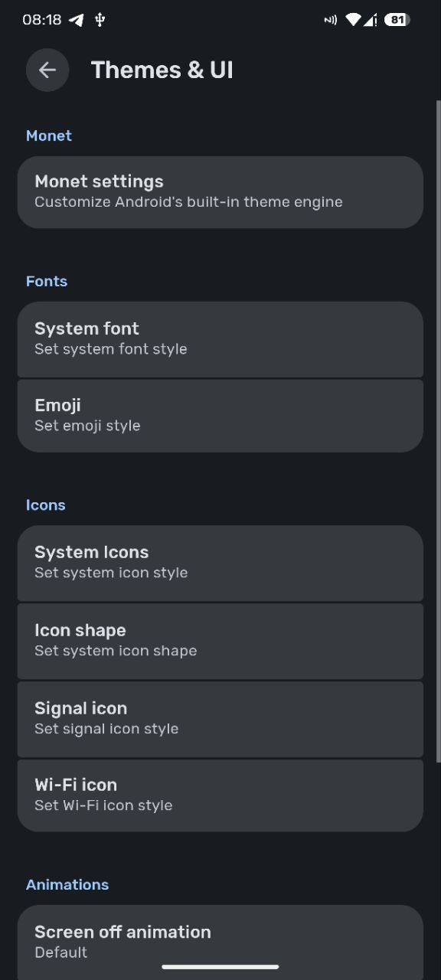Click the Themes & UI page title
Screen dimensions: 441x980
pos(162,70)
